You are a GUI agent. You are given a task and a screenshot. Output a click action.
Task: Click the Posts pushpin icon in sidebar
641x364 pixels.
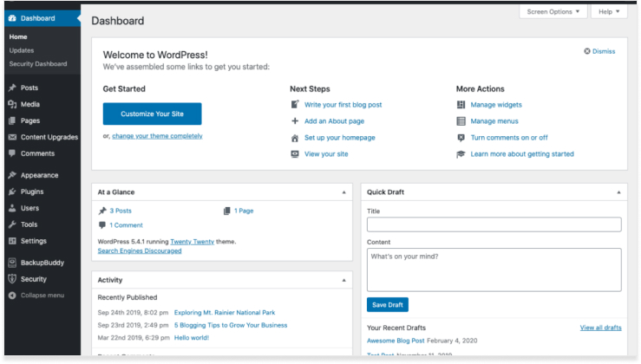(12, 88)
